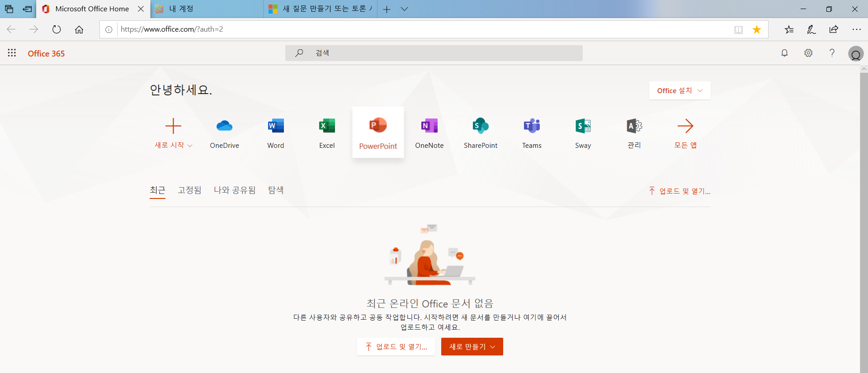
Task: Click the 검색 search field
Action: (434, 53)
